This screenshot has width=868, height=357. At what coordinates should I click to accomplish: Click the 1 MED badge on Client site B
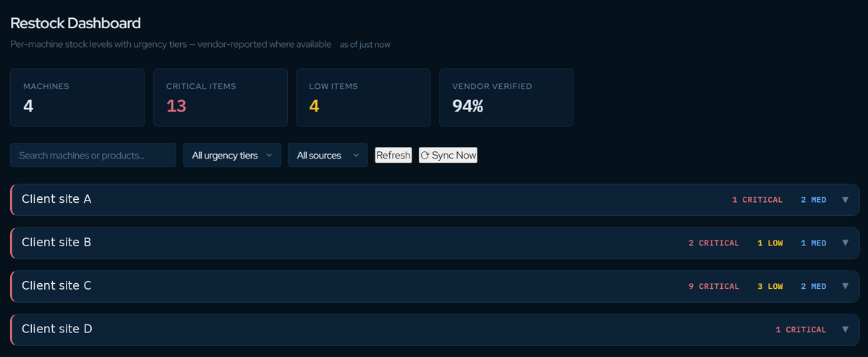coord(813,243)
